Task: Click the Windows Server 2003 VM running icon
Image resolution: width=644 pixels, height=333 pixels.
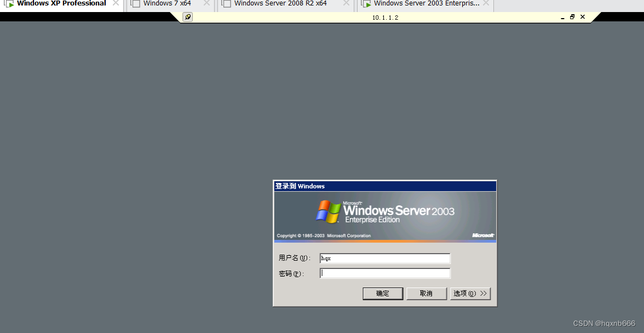Action: click(366, 4)
